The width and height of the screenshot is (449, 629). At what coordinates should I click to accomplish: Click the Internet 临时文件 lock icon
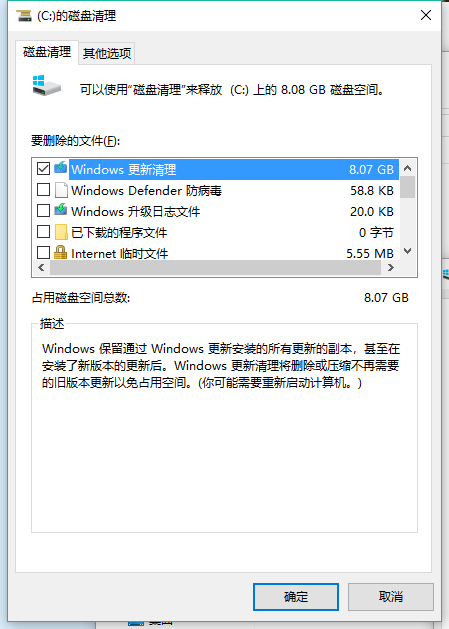tap(61, 252)
